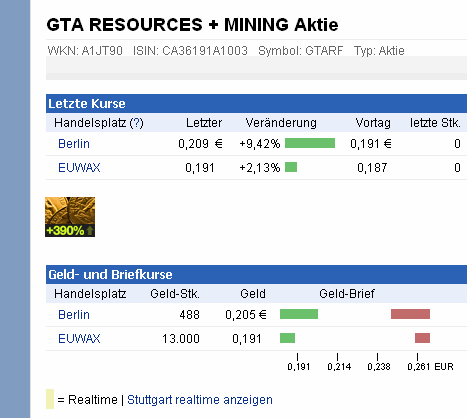
Task: Click the Geld-Brief column header
Action: coord(347,294)
